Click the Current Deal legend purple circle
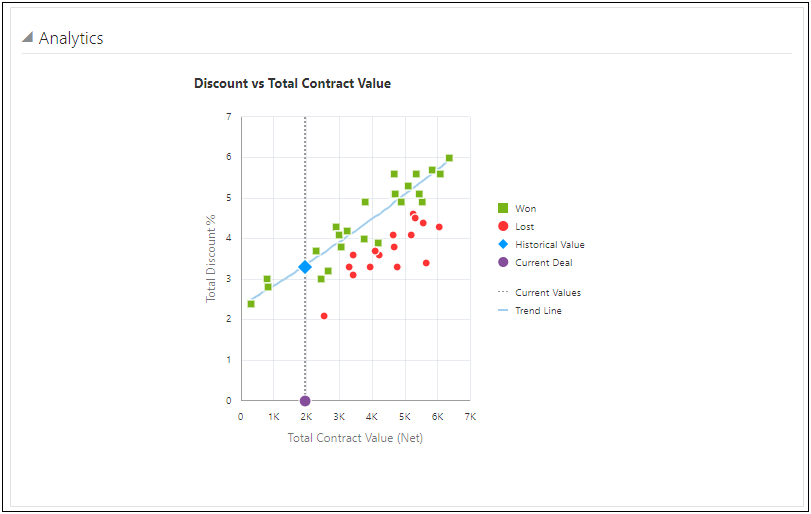Screen dimensions: 811x514 click(x=503, y=262)
